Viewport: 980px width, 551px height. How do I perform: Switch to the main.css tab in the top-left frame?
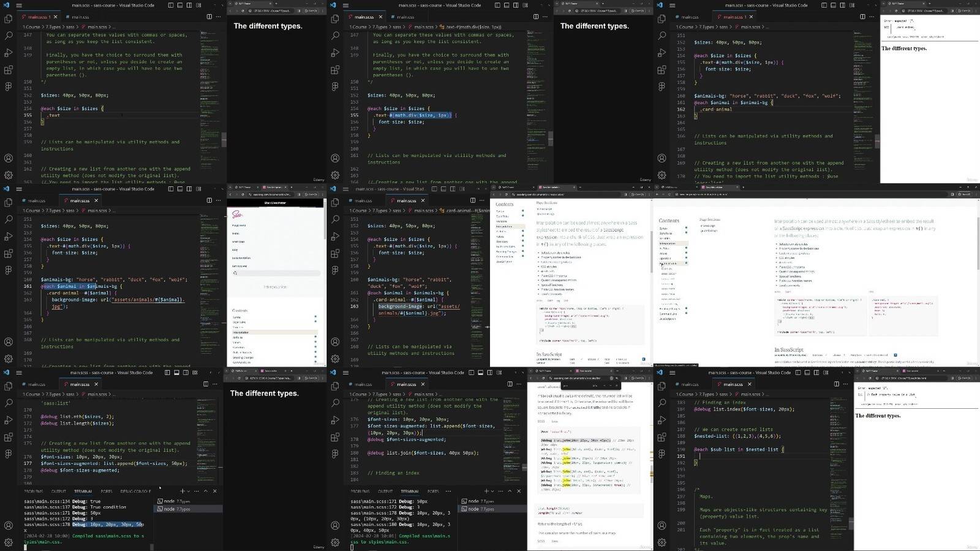[80, 17]
